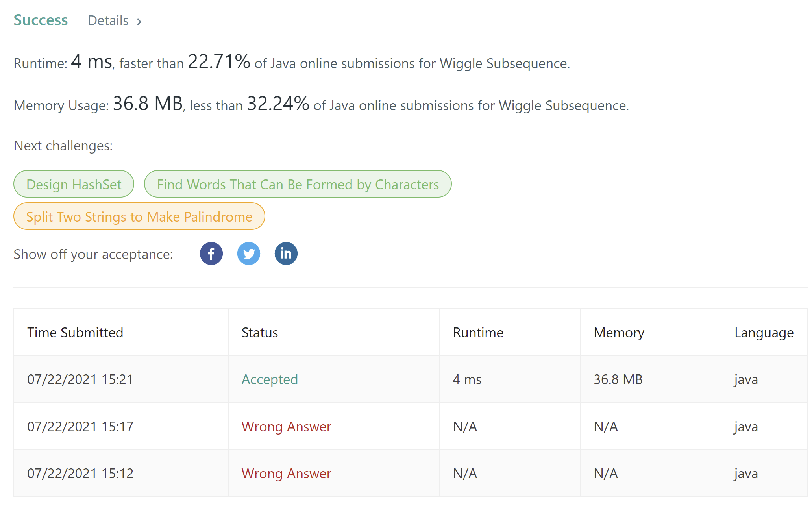
Task: Click the Memory column header
Action: click(619, 333)
